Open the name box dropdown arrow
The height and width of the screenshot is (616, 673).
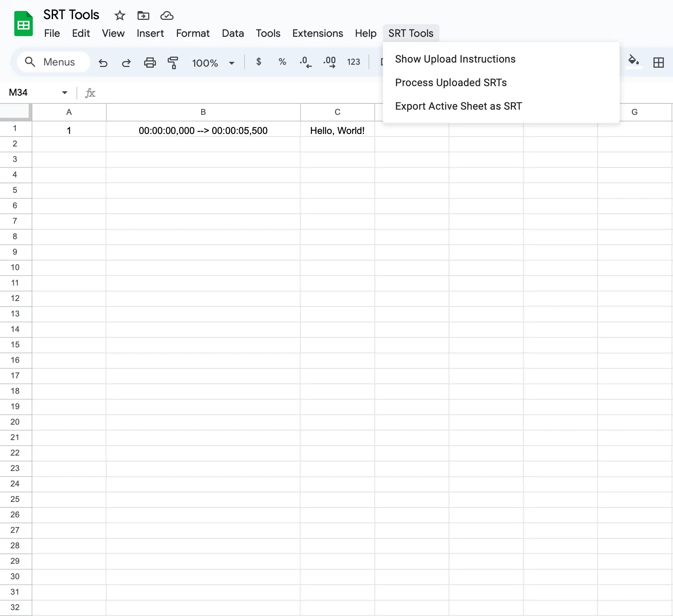click(65, 92)
